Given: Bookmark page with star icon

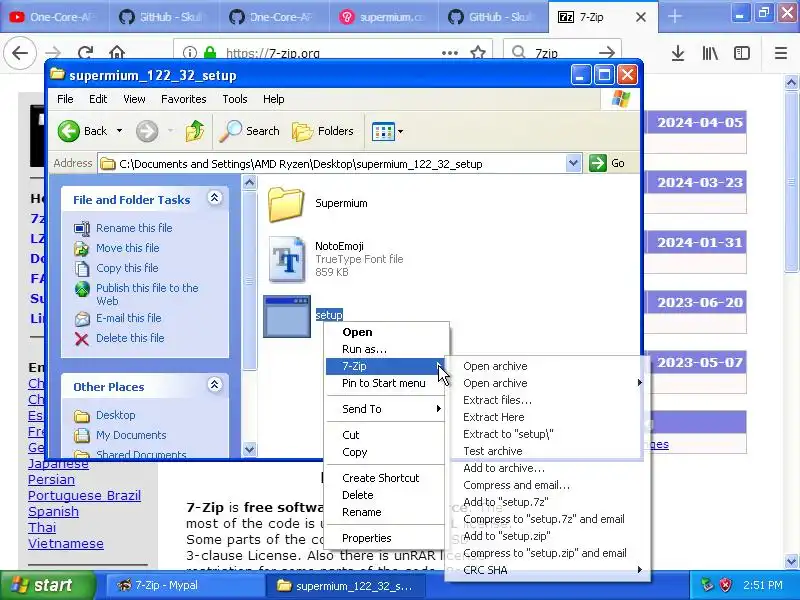Looking at the screenshot, I should [x=478, y=53].
